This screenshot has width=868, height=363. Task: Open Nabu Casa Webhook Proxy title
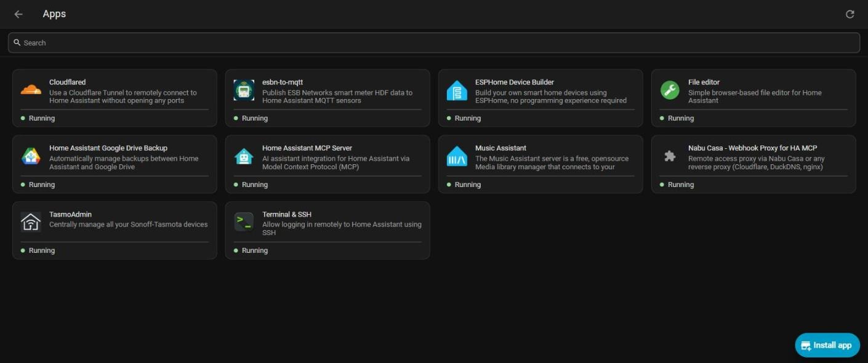(x=753, y=148)
